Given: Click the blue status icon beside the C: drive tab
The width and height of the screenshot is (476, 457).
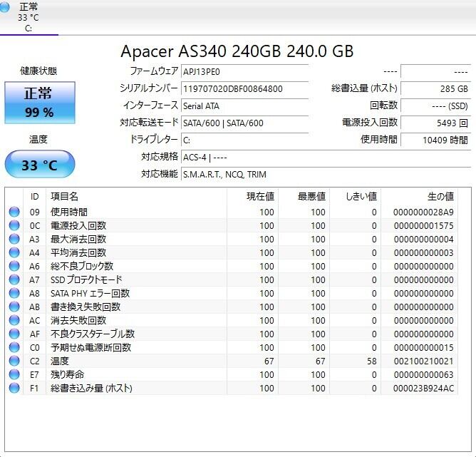Looking at the screenshot, I should (4, 7).
